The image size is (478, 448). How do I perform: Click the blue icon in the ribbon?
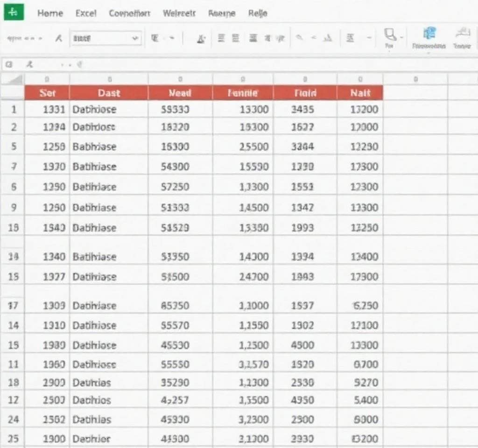point(429,34)
